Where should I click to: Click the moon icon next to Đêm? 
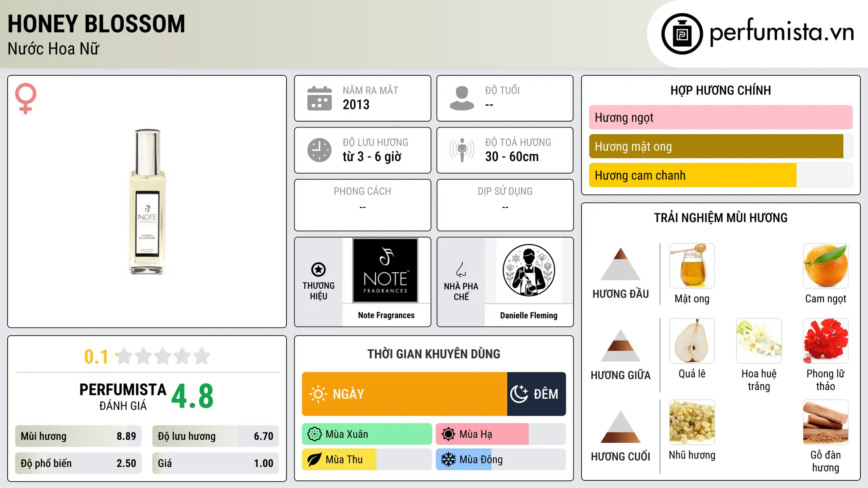[x=519, y=394]
